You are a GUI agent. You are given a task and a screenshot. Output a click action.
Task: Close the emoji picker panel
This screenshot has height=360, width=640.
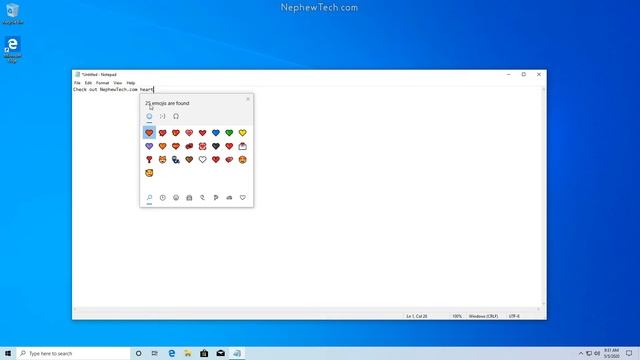[248, 99]
